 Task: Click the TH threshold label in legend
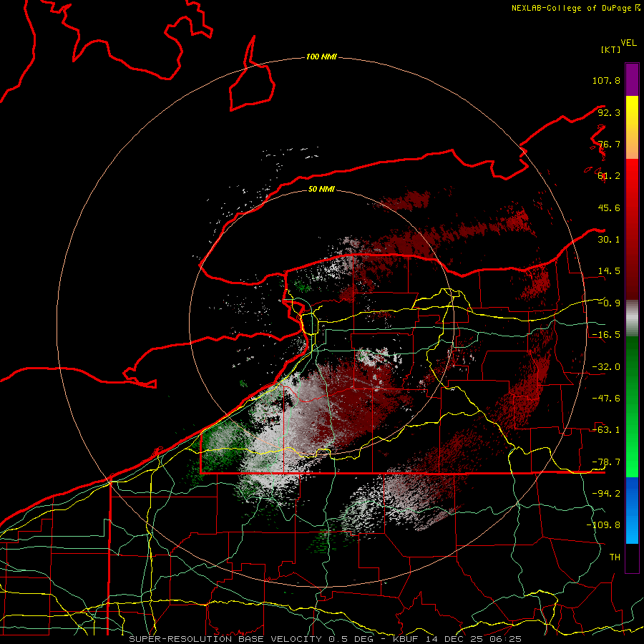[x=615, y=557]
